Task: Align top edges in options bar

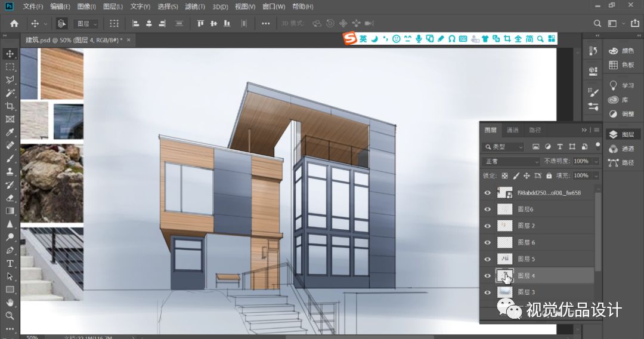Action: point(200,23)
